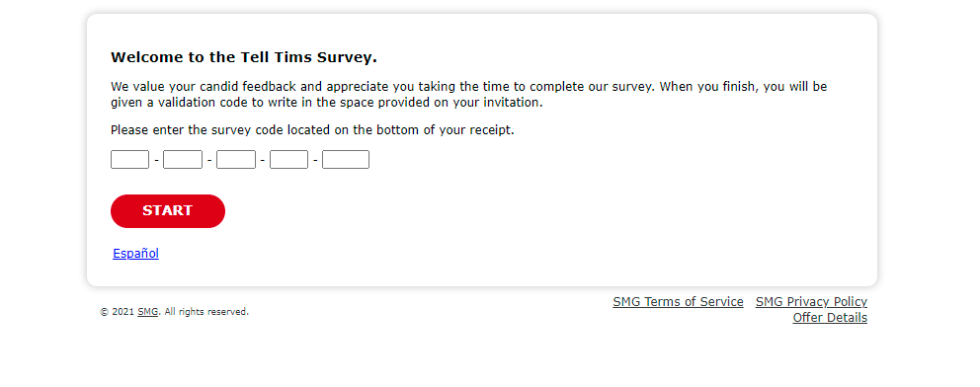Focus the last, wider survey code field
The width and height of the screenshot is (980, 387).
(346, 160)
